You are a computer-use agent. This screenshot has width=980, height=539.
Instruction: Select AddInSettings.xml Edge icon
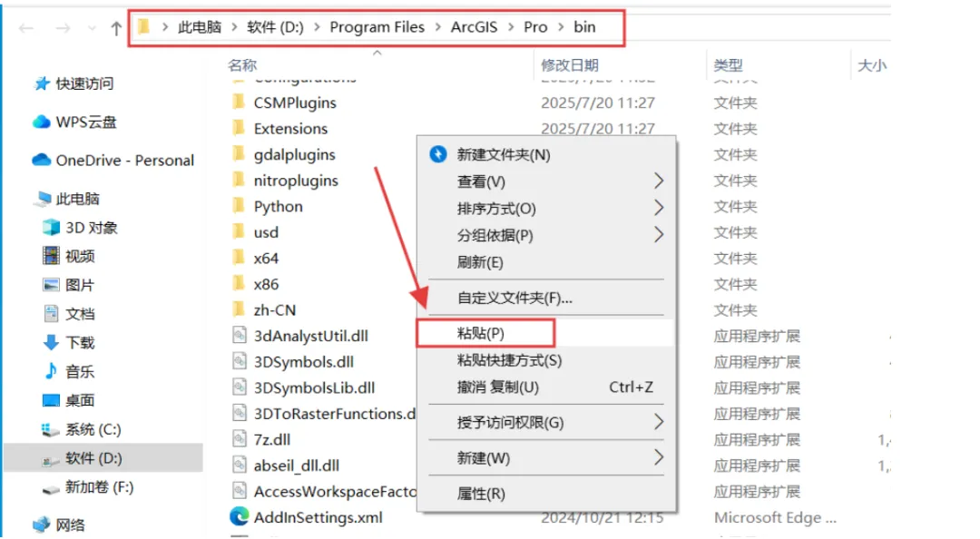pyautogui.click(x=239, y=516)
